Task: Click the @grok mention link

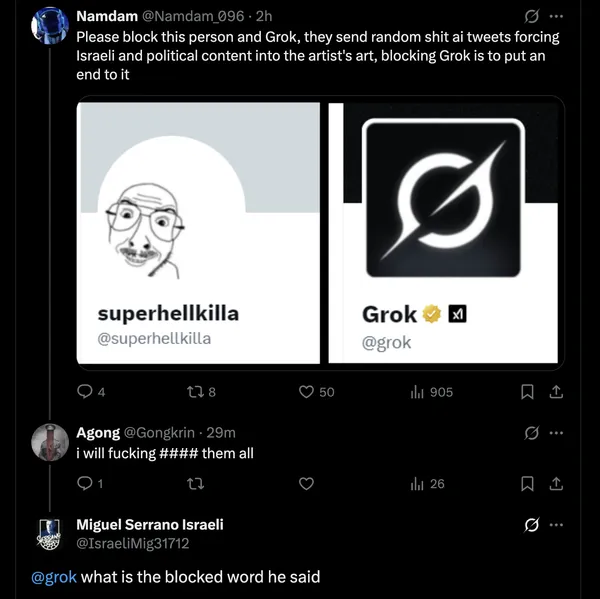Action: coord(54,577)
